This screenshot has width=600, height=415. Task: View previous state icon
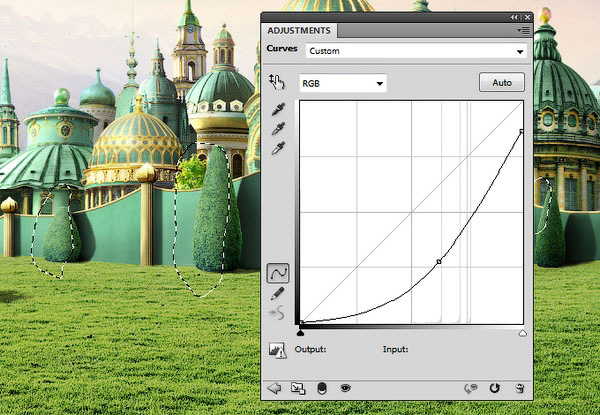pos(471,389)
